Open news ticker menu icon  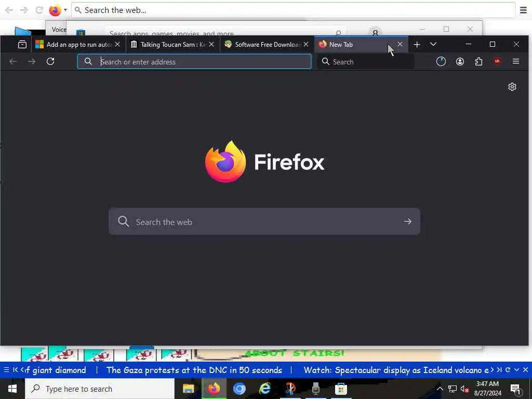(x=6, y=370)
